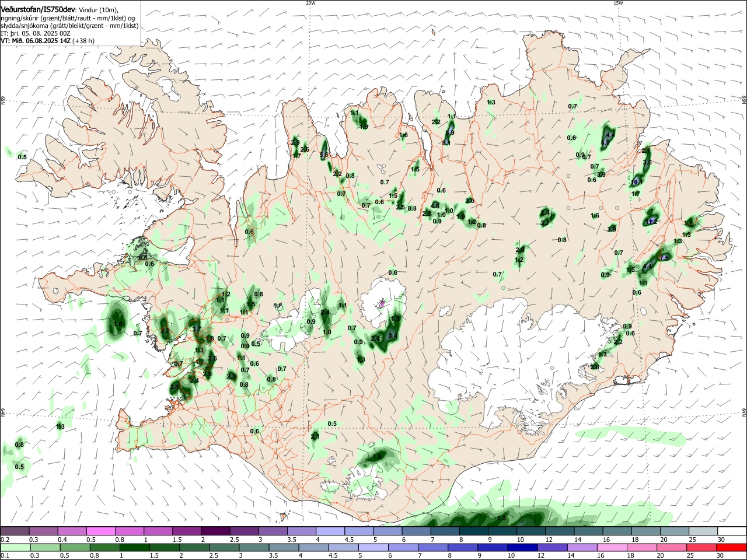Select the light pink swatch labeled 16
Image resolution: width=747 pixels, height=560 pixels.
611,547
